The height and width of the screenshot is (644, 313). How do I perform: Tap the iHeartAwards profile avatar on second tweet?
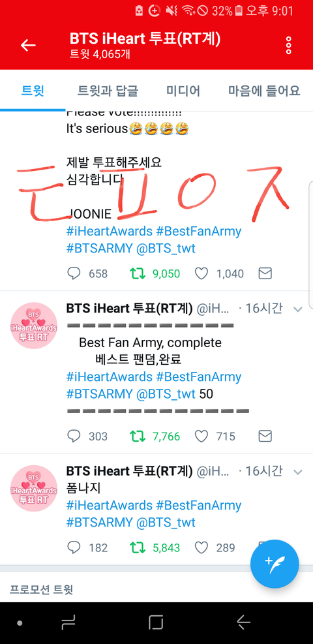pyautogui.click(x=34, y=326)
